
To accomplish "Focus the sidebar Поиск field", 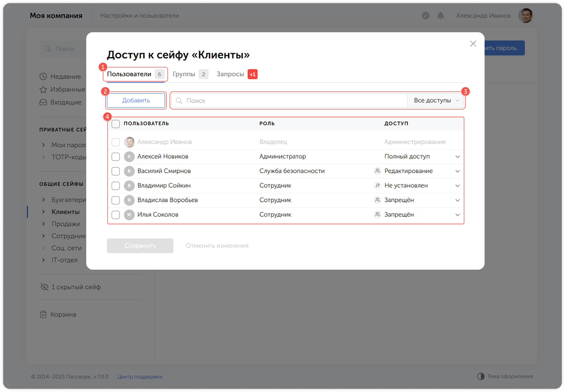I will point(63,49).
